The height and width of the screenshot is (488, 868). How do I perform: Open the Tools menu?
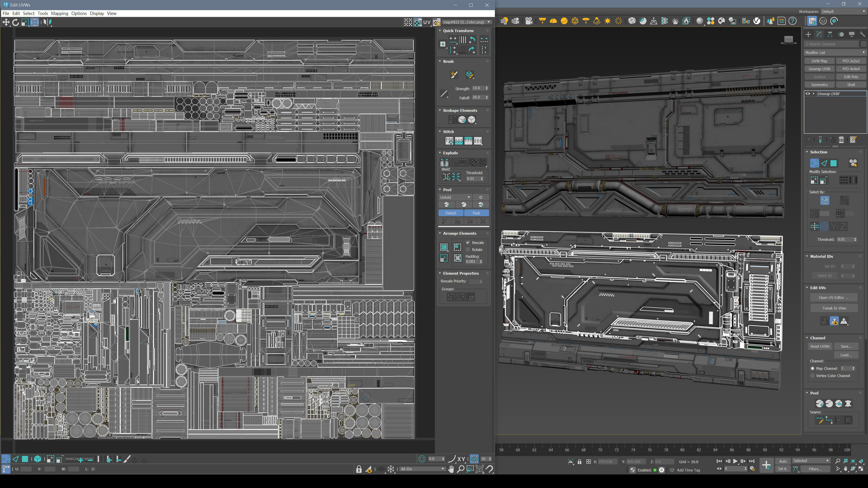click(42, 14)
